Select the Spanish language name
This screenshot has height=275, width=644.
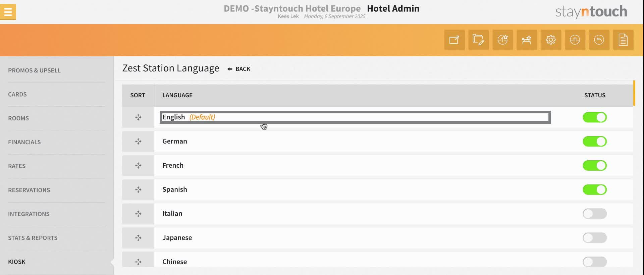point(175,190)
